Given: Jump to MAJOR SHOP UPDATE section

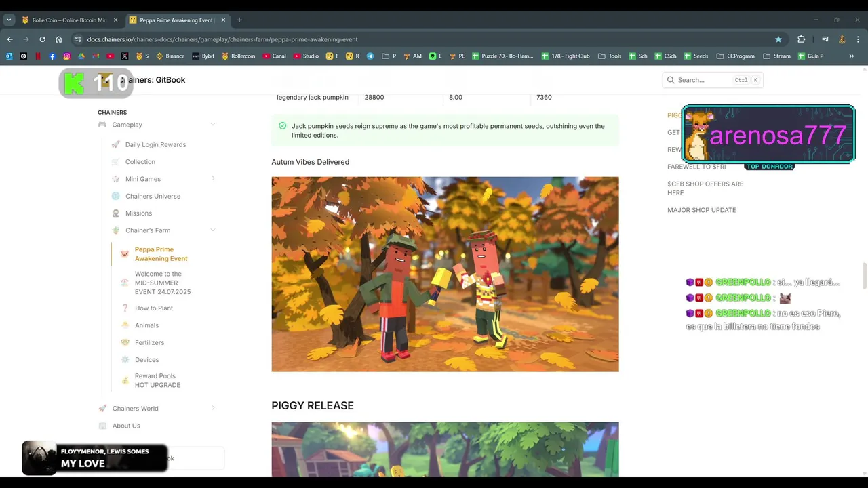Looking at the screenshot, I should (701, 210).
